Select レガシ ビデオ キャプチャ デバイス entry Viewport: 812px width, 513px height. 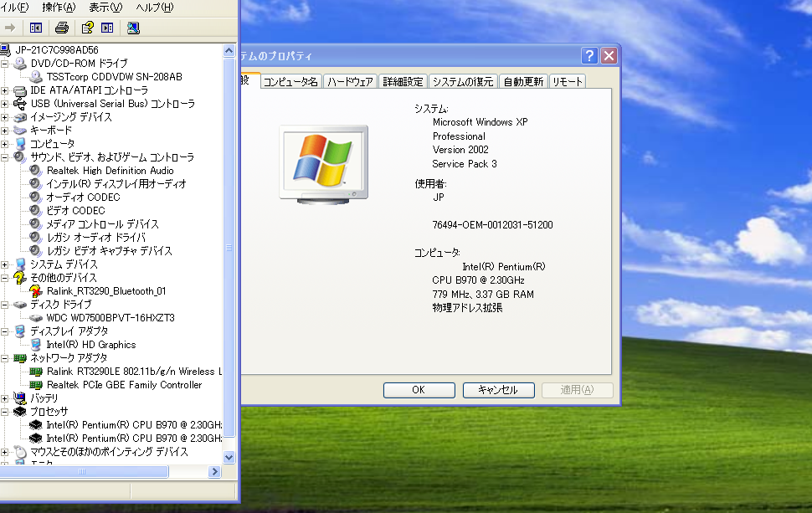pyautogui.click(x=109, y=251)
